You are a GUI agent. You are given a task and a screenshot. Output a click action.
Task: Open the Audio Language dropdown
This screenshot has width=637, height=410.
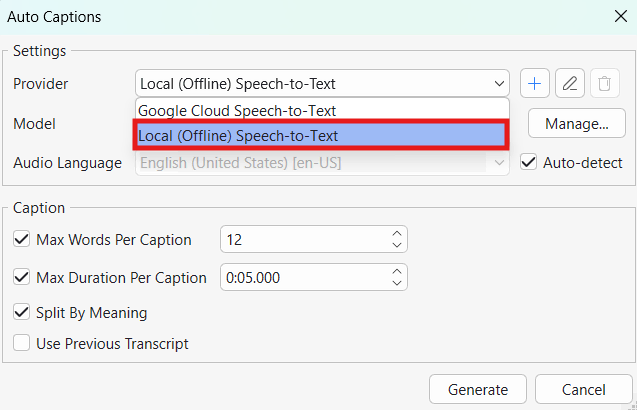point(322,163)
